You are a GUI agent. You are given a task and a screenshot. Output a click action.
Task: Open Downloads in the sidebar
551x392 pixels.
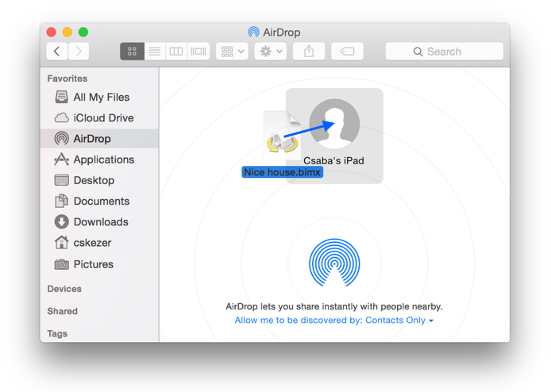99,222
